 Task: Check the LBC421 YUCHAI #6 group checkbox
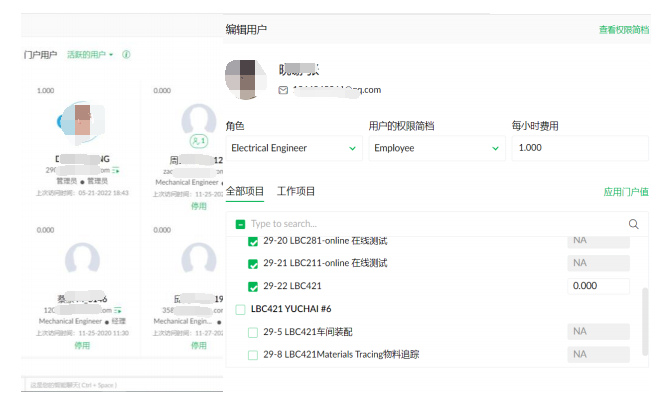240,309
